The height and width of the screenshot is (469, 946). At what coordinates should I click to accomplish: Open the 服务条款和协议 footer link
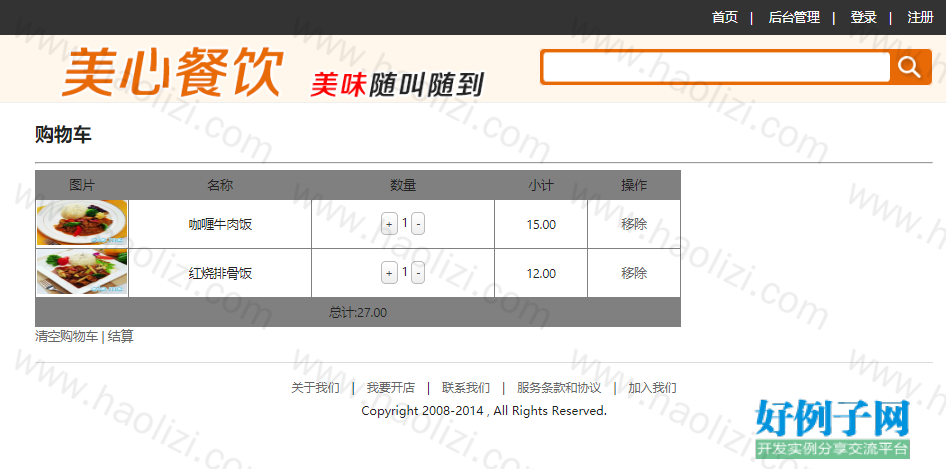559,388
